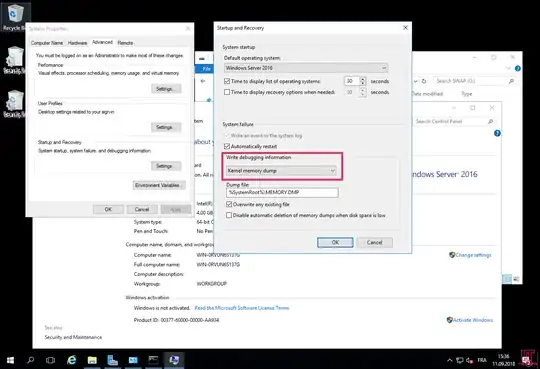Screen dimensions: 540x369
Task: Click OK in System Properties
Action: click(x=108, y=209)
